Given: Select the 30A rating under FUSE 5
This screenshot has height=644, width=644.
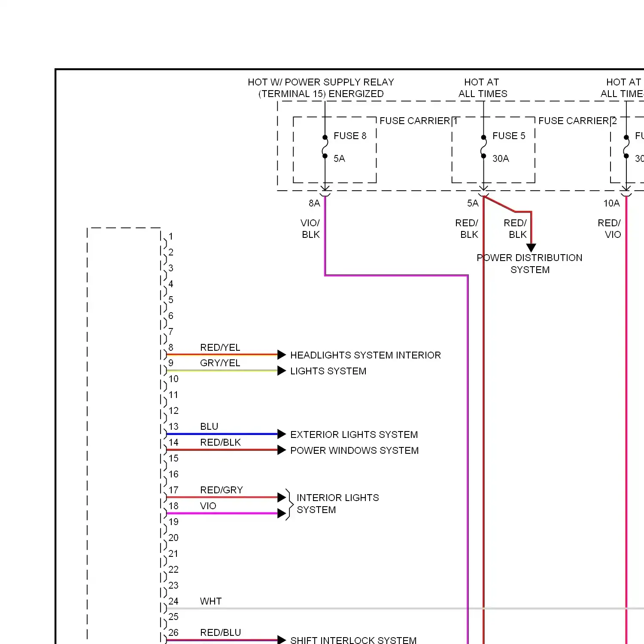Looking at the screenshot, I should click(501, 158).
